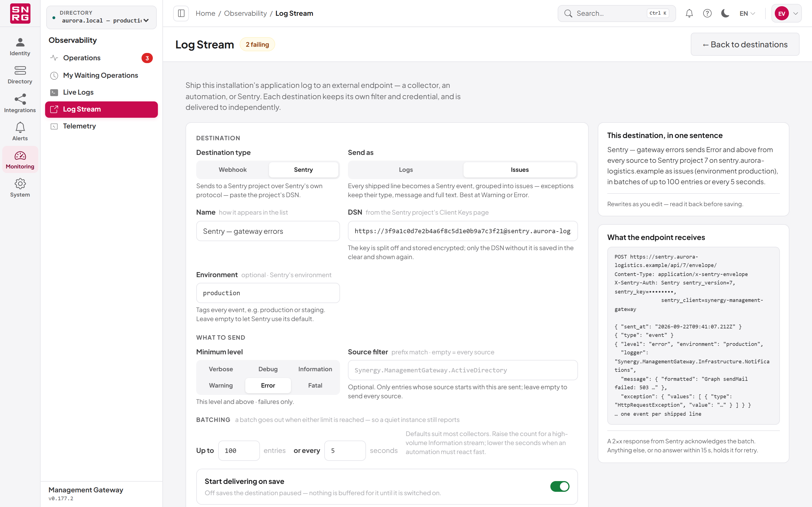Open the notifications bell icon
The width and height of the screenshot is (812, 507).
[x=689, y=14]
